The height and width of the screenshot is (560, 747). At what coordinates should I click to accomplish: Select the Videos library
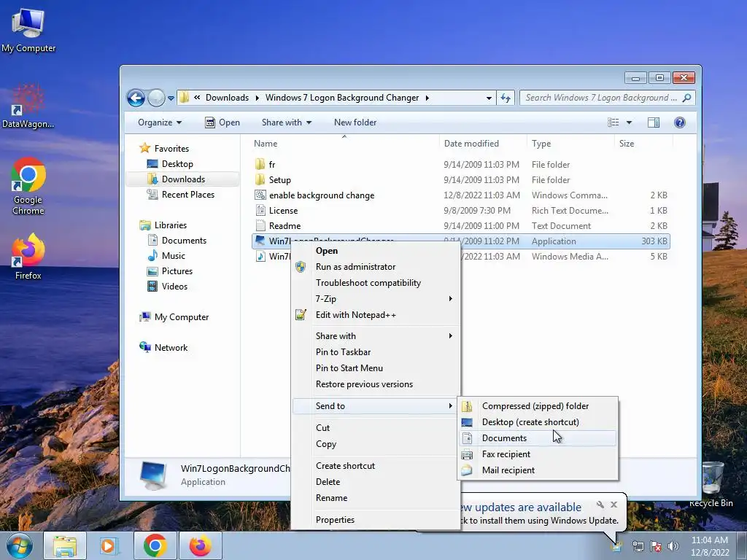(x=174, y=286)
